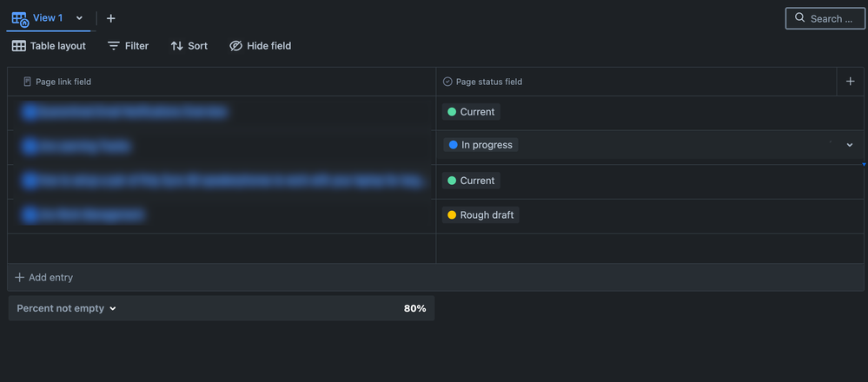
Task: Click the Page link field header
Action: coord(63,82)
